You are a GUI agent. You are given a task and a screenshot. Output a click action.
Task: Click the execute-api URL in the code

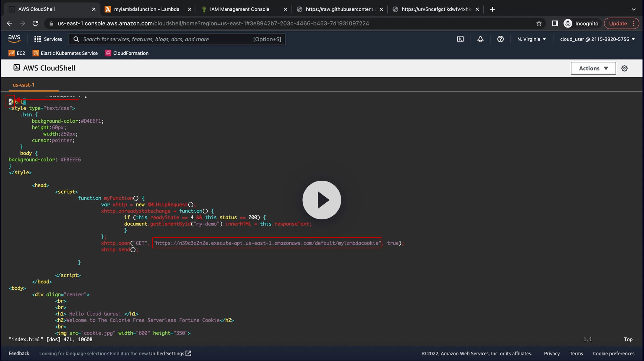click(x=267, y=243)
